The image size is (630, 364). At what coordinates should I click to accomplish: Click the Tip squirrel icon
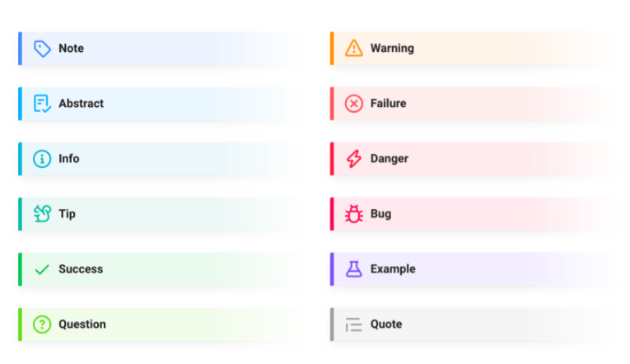coord(42,214)
